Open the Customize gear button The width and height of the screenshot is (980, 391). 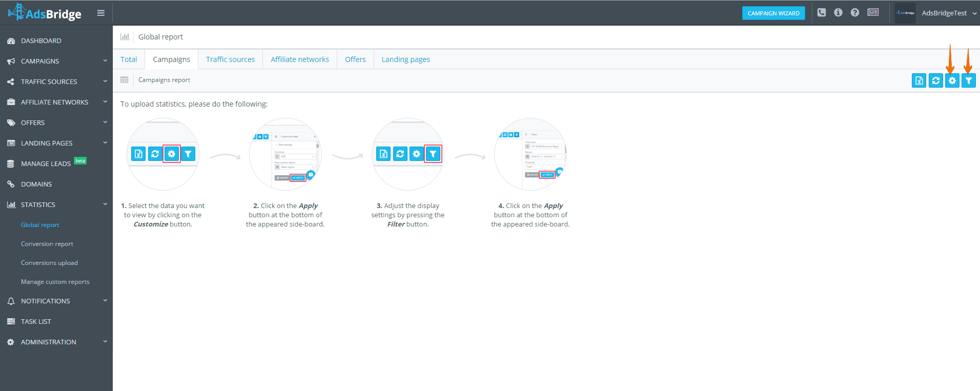coord(952,80)
